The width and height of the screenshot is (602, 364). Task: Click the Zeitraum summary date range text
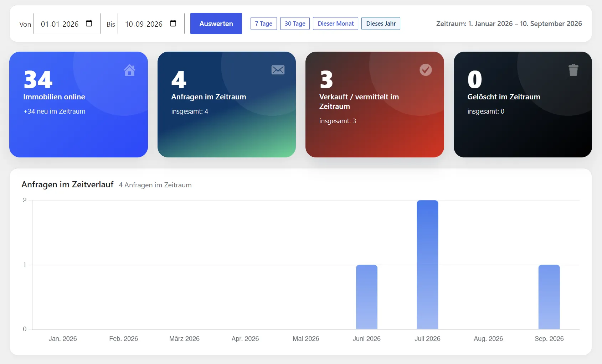(x=509, y=24)
